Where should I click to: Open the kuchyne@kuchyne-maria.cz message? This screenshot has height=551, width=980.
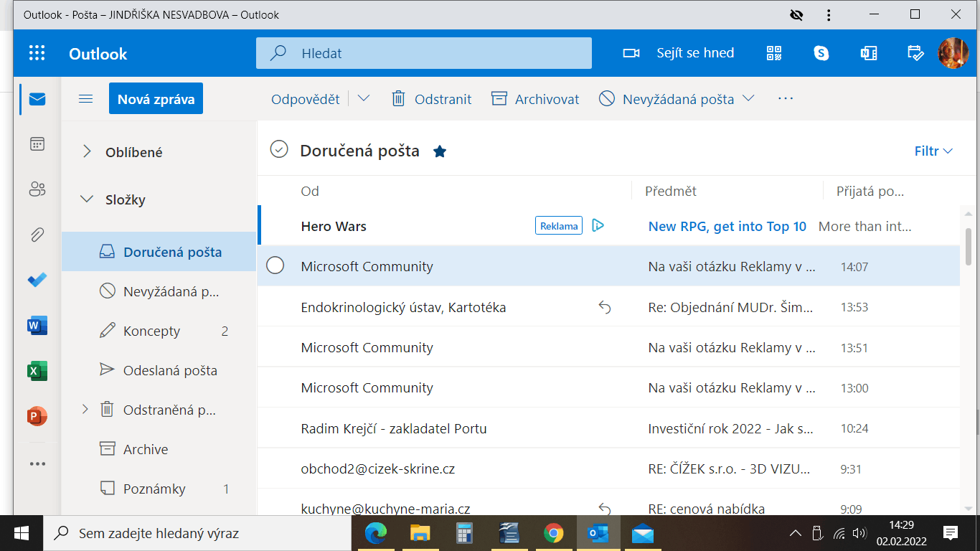608,503
